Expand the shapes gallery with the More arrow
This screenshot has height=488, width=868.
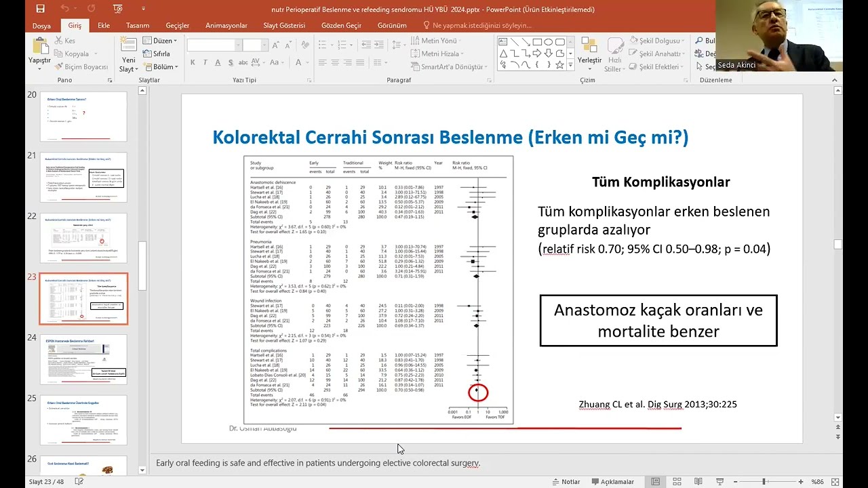point(570,65)
